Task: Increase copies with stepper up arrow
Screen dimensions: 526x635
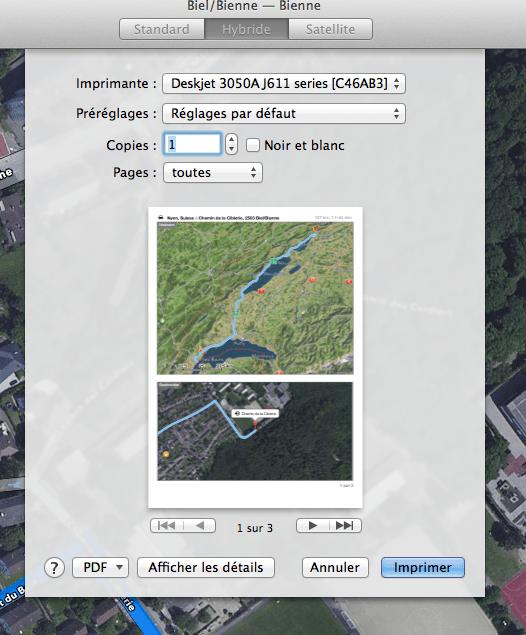Action: (231, 139)
